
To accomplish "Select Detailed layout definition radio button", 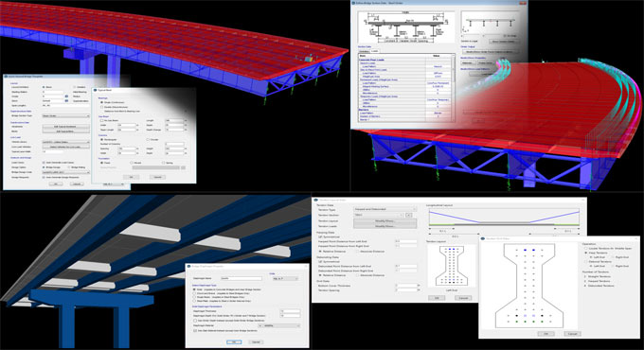I will (x=74, y=87).
